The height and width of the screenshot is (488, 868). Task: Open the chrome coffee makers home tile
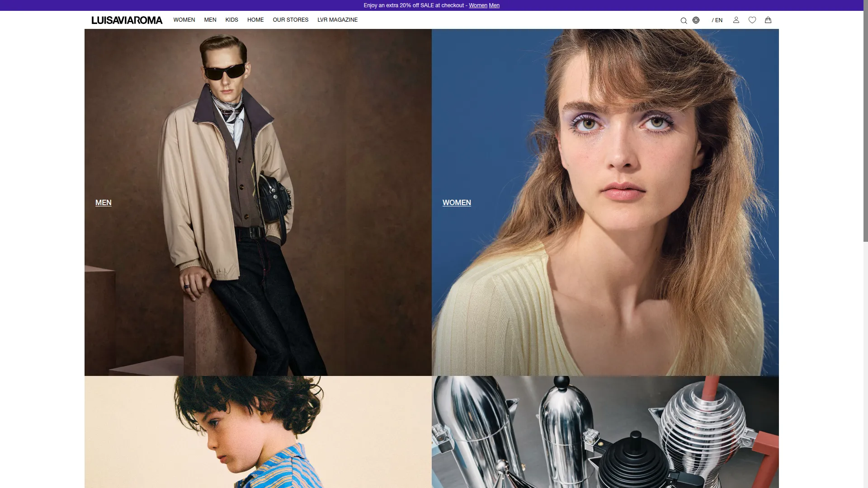click(x=605, y=432)
